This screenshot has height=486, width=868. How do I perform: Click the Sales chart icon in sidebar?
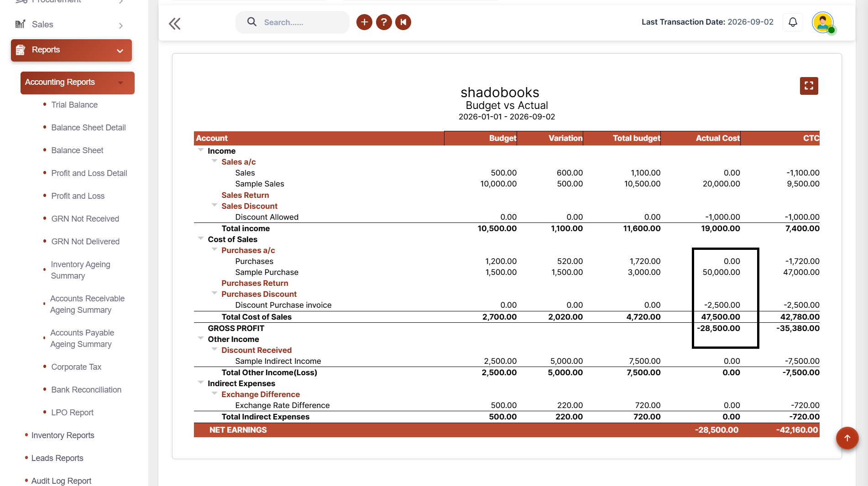(20, 24)
